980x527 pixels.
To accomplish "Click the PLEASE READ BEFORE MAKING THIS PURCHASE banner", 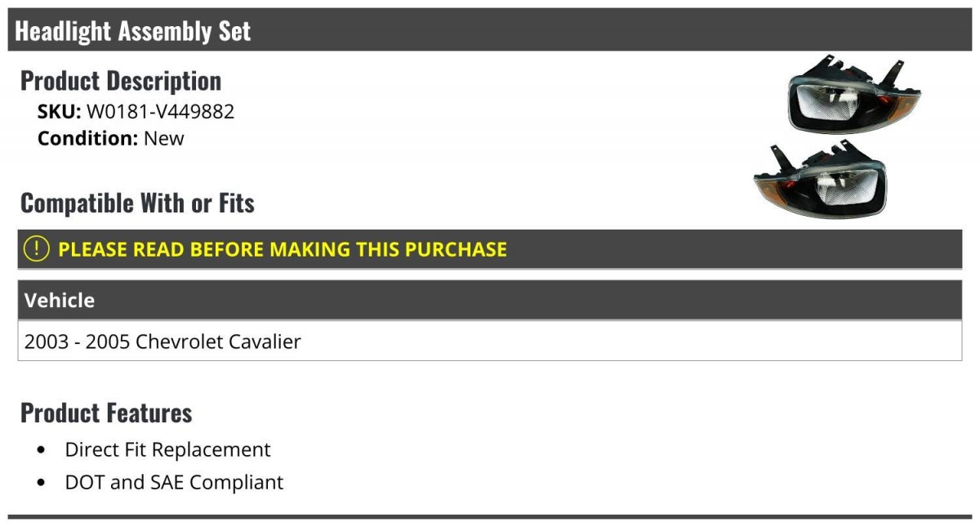I will pos(490,249).
